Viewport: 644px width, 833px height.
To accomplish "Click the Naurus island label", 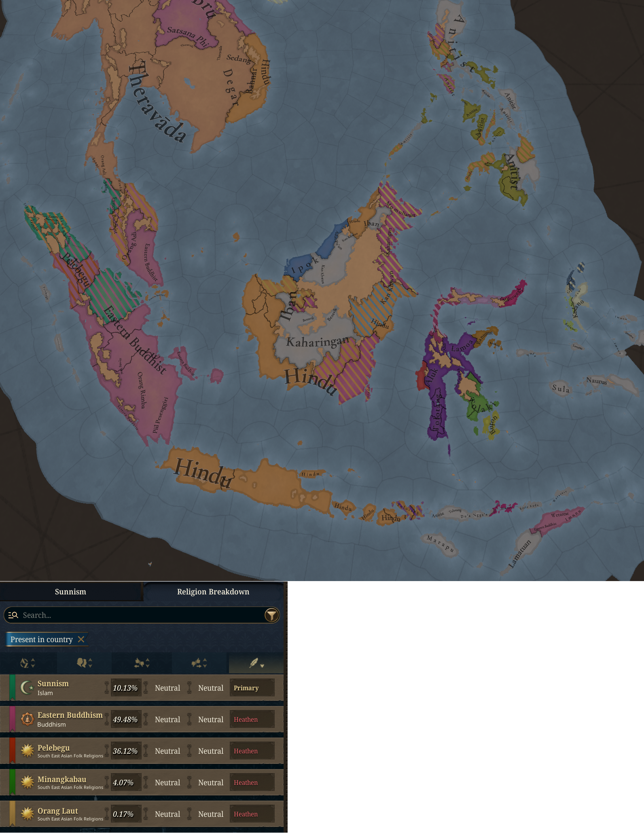I will pyautogui.click(x=597, y=381).
